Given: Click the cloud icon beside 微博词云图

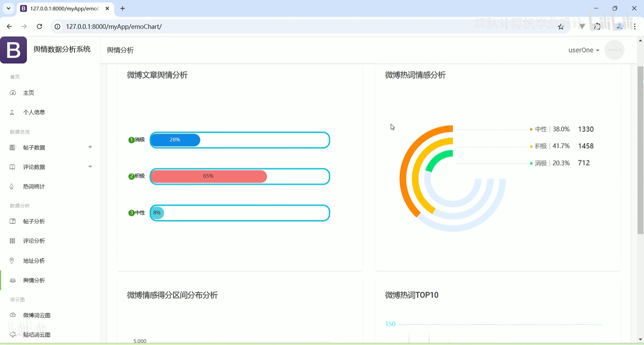Looking at the screenshot, I should click(13, 315).
